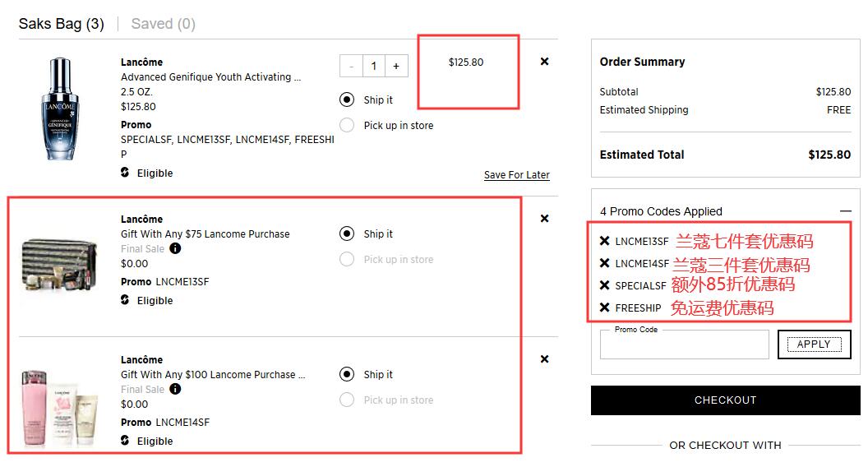
Task: Click the CHECKOUT button
Action: pos(725,400)
